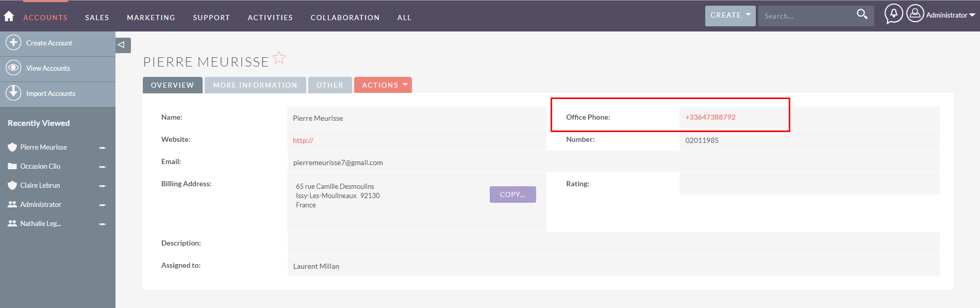Click the View Accounts eye icon
The image size is (980, 308).
pyautogui.click(x=13, y=68)
